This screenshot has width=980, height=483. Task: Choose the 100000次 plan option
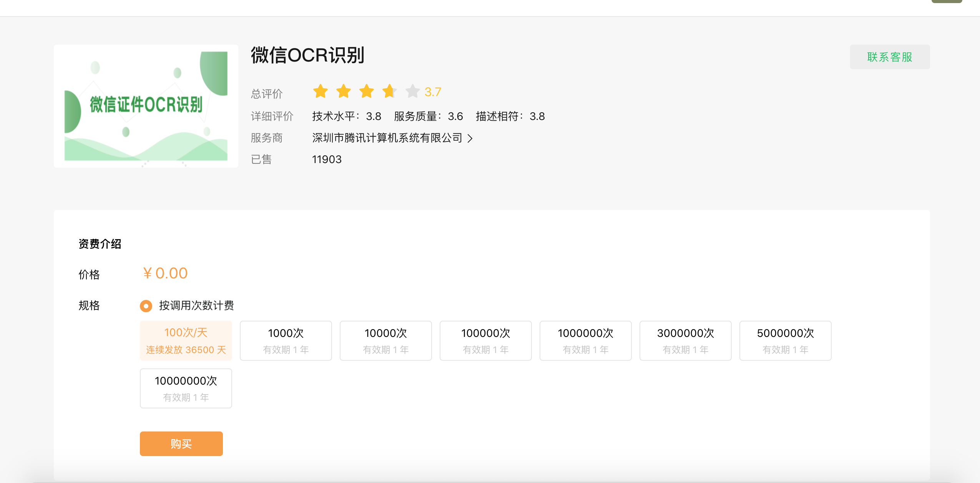tap(486, 341)
